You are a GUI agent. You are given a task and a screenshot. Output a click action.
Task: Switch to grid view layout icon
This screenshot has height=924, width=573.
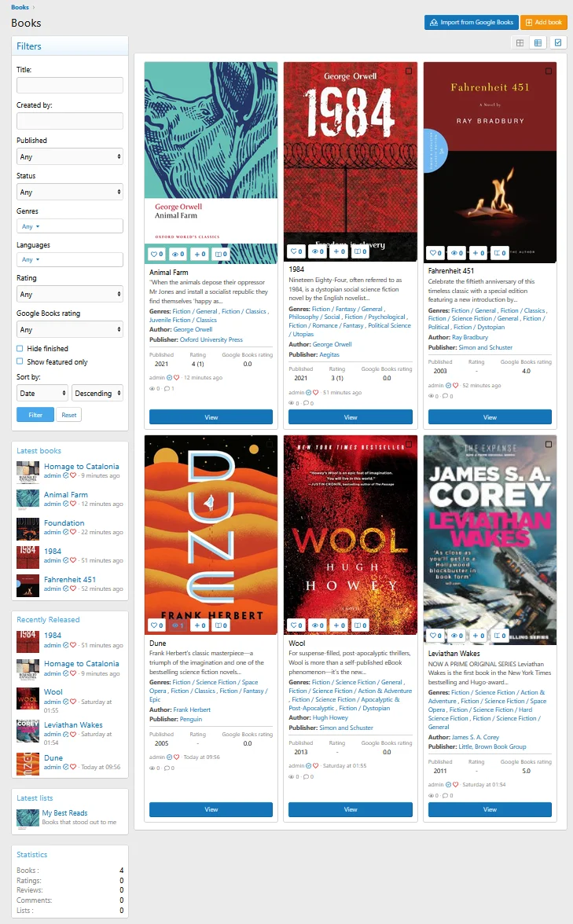click(x=520, y=43)
